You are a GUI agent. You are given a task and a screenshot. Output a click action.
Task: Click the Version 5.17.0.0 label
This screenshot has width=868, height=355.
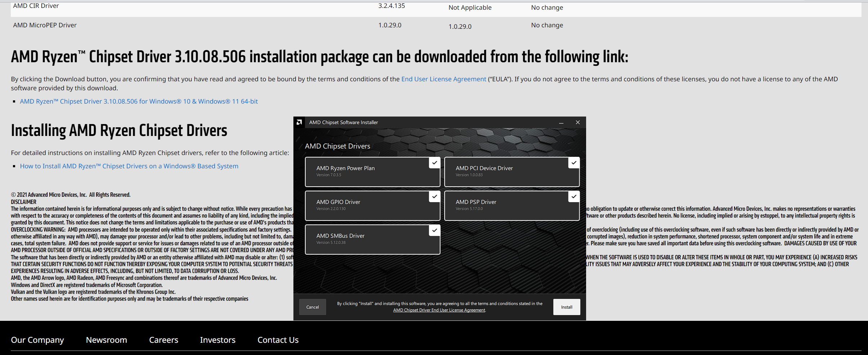point(469,209)
